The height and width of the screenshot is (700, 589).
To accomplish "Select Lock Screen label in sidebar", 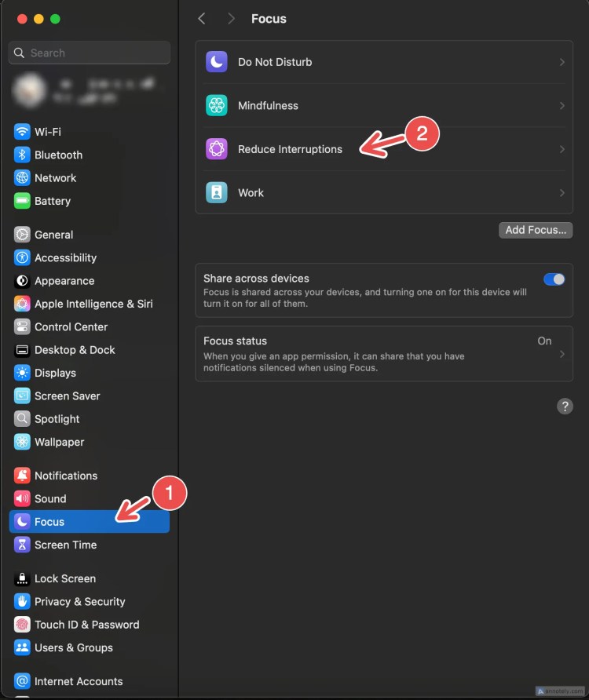I will [x=65, y=578].
